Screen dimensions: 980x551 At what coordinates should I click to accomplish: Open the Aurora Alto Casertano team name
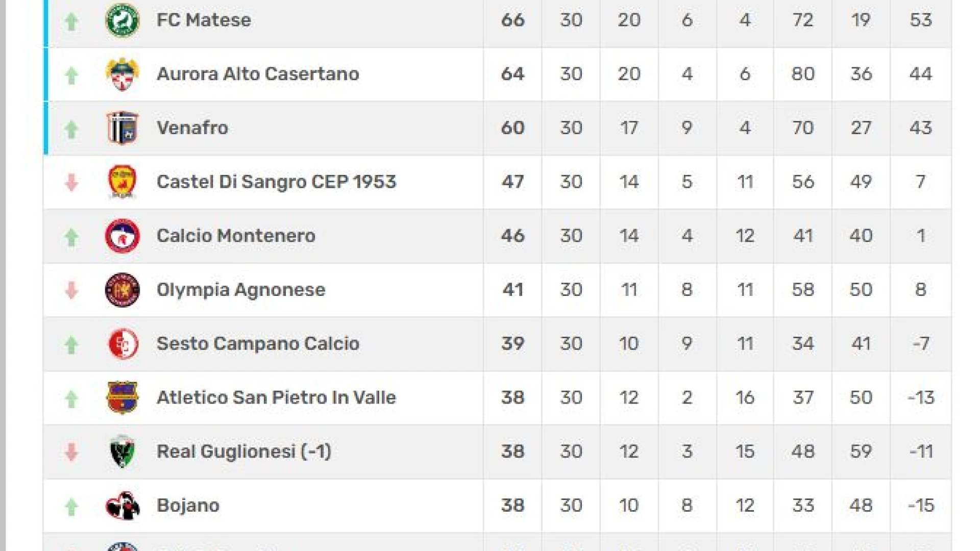tap(258, 74)
